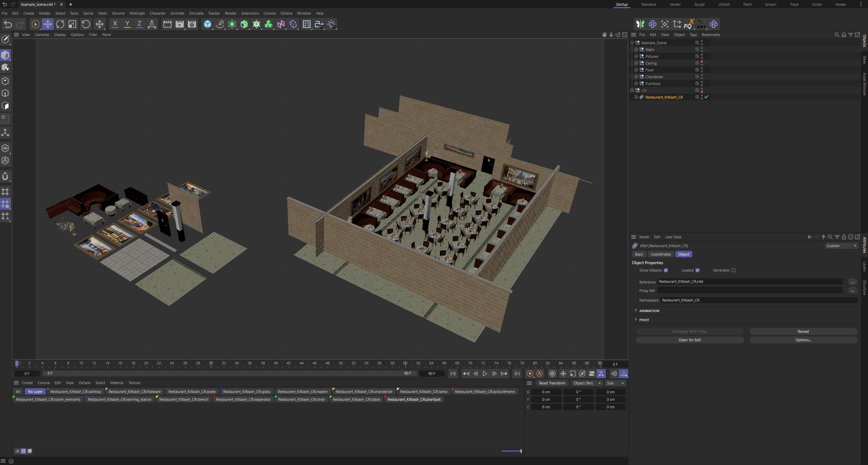Click the Open for Edit button
The height and width of the screenshot is (465, 868).
tap(689, 340)
